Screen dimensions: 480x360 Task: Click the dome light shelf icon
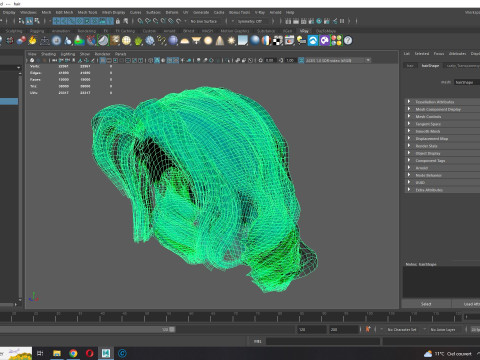[x=185, y=41]
